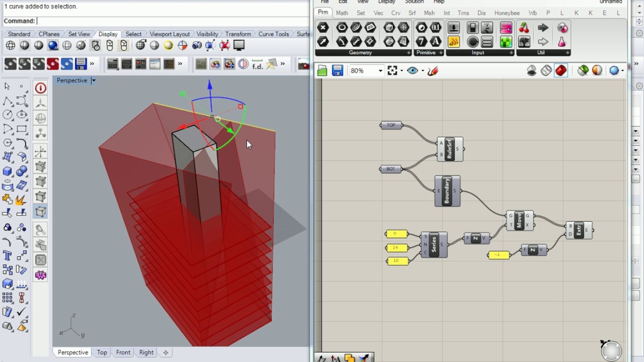Add a Number Slider component from Input panel

(454, 28)
